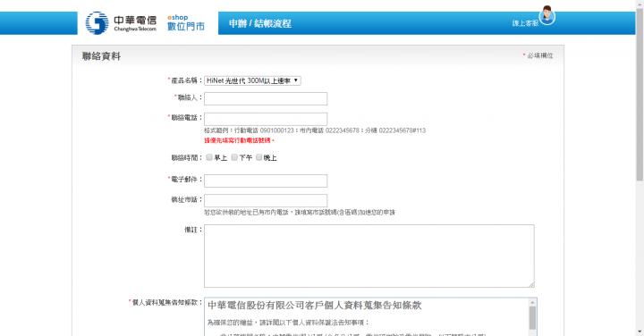Focus the 聯絡人 input field
The image size is (644, 336).
(x=266, y=98)
